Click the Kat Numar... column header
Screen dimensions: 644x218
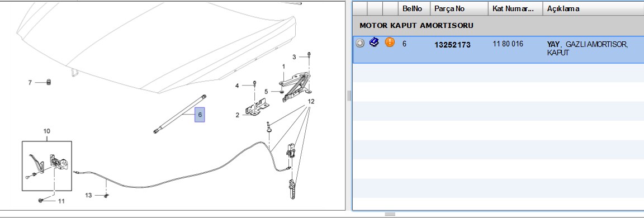515,8
